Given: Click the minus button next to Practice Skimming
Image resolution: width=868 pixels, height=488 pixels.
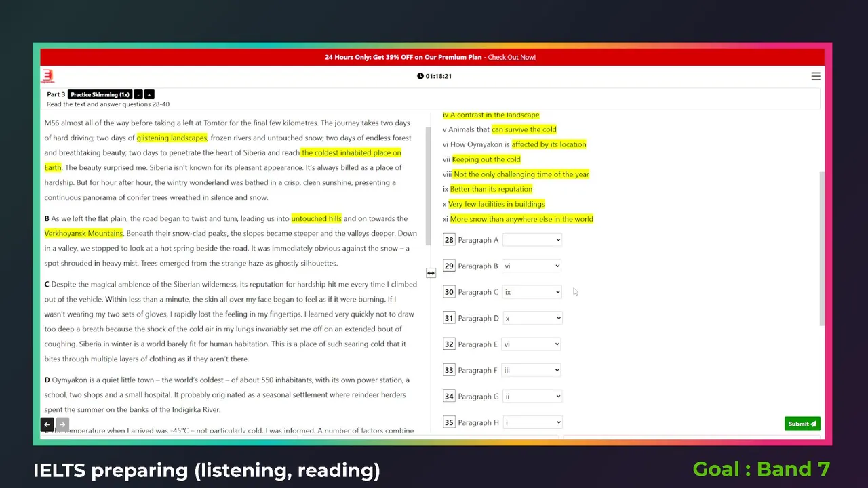Looking at the screenshot, I should (x=138, y=94).
